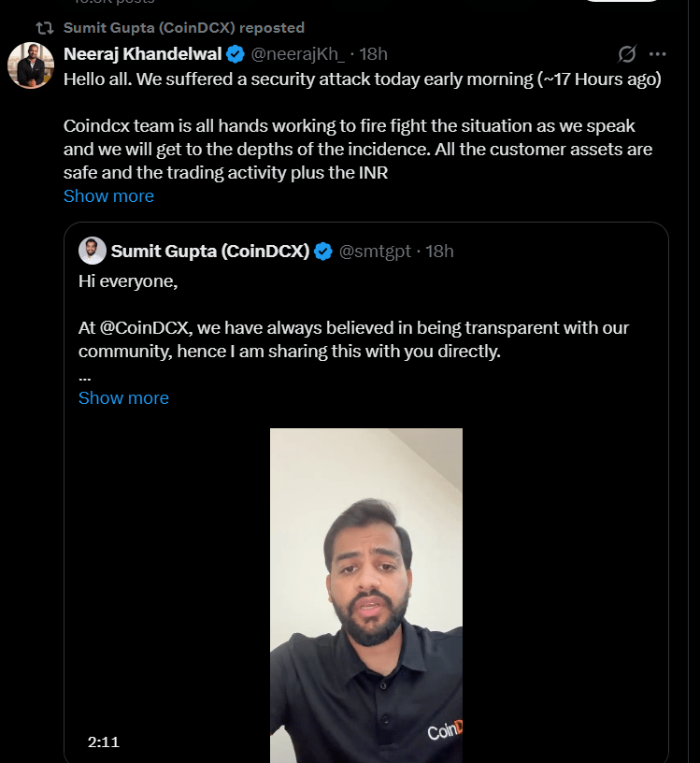Click the verified badge next to Sumit Gupta

pyautogui.click(x=323, y=251)
